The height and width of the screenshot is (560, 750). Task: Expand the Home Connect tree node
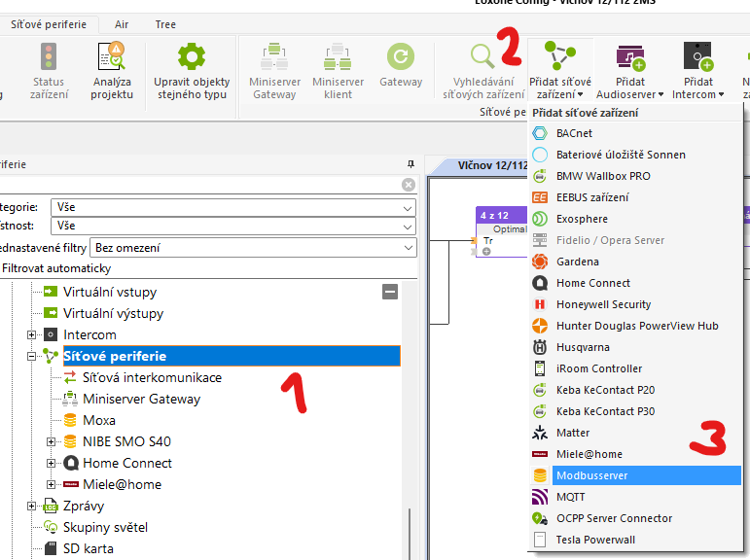click(x=51, y=463)
